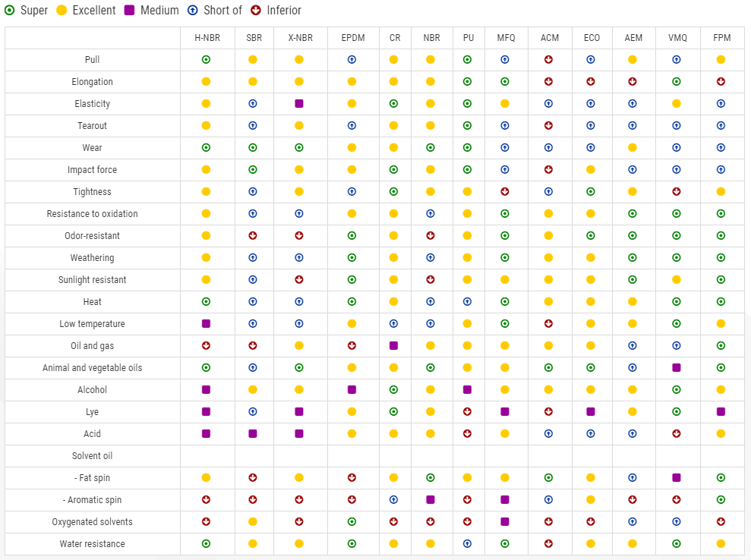
Task: Click the Short of icon for PU Water resistance
Action: [x=467, y=544]
